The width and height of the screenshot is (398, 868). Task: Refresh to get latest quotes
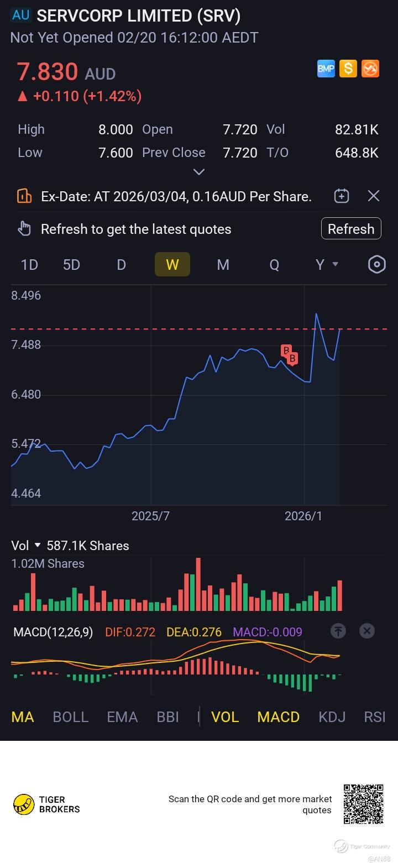coord(351,229)
